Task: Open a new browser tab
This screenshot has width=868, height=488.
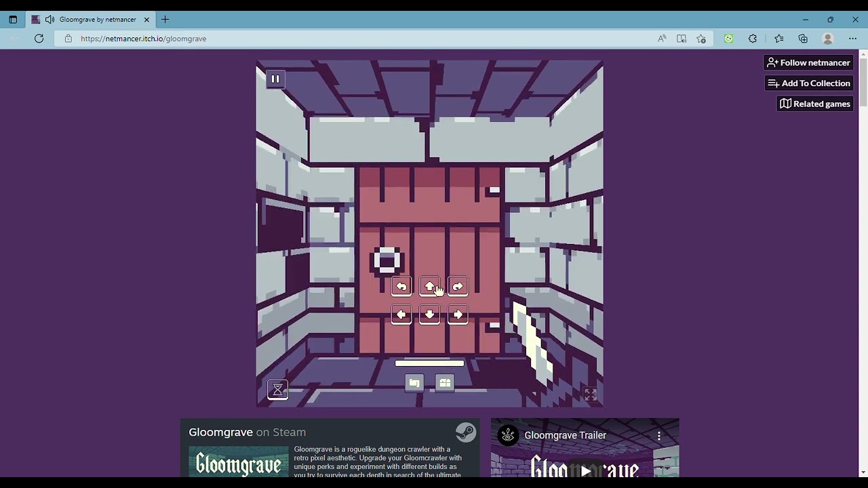Action: pos(165,20)
